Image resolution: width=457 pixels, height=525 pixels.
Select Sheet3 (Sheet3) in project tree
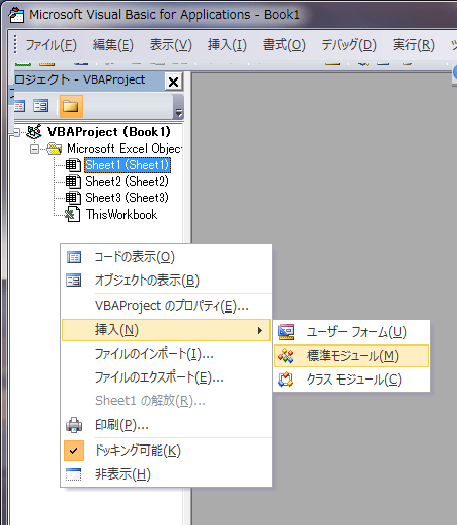point(127,198)
